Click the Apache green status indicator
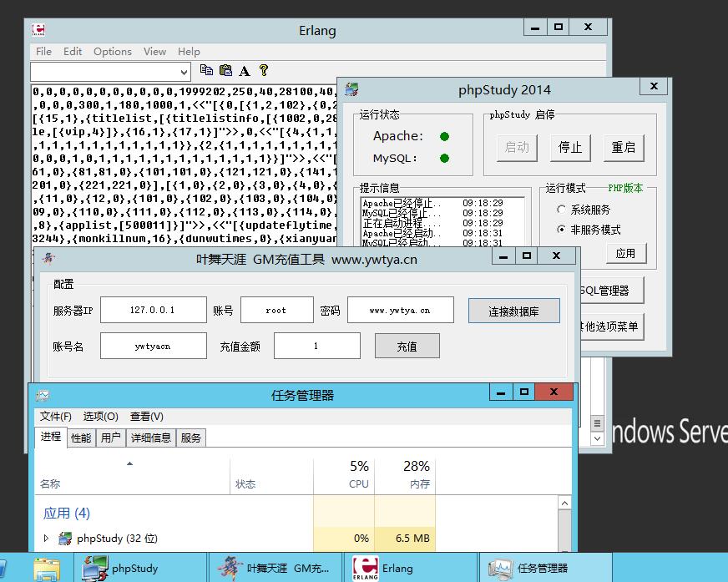Image resolution: width=728 pixels, height=582 pixels. click(444, 136)
